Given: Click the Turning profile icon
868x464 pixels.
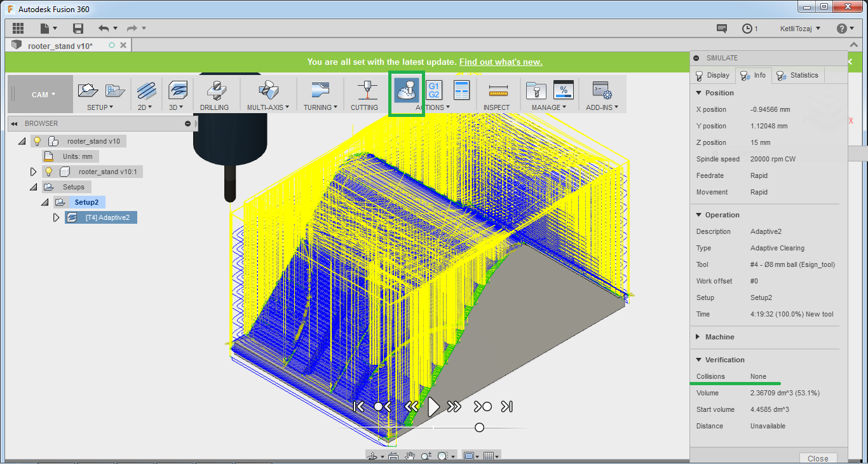Looking at the screenshot, I should tap(320, 90).
